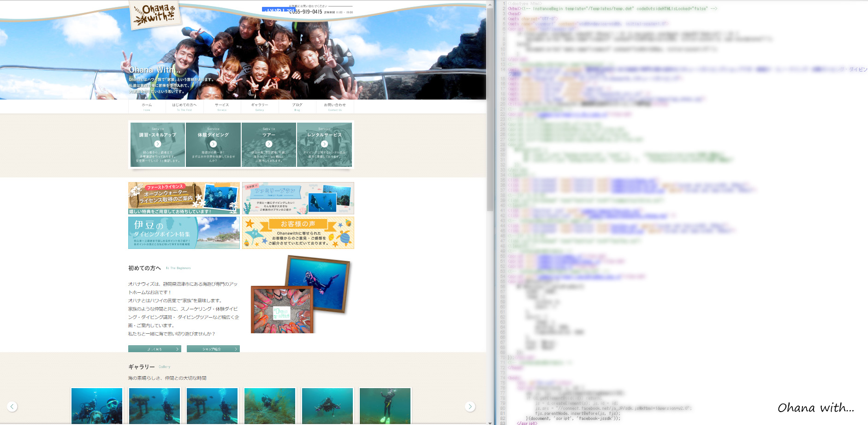Click the phone number 055-919-0415
The image size is (868, 425).
[x=305, y=12]
